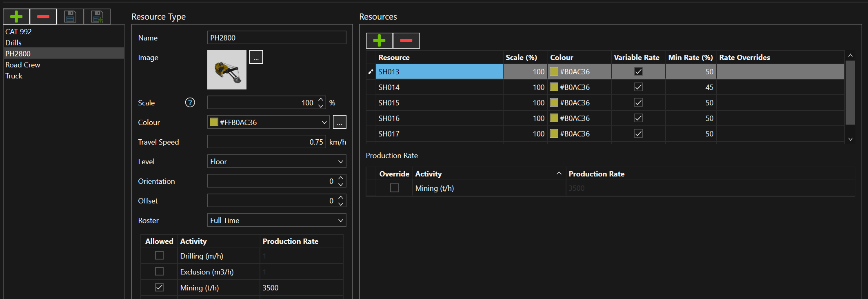Click the colour swatch for SH016
868x299 pixels.
[554, 118]
